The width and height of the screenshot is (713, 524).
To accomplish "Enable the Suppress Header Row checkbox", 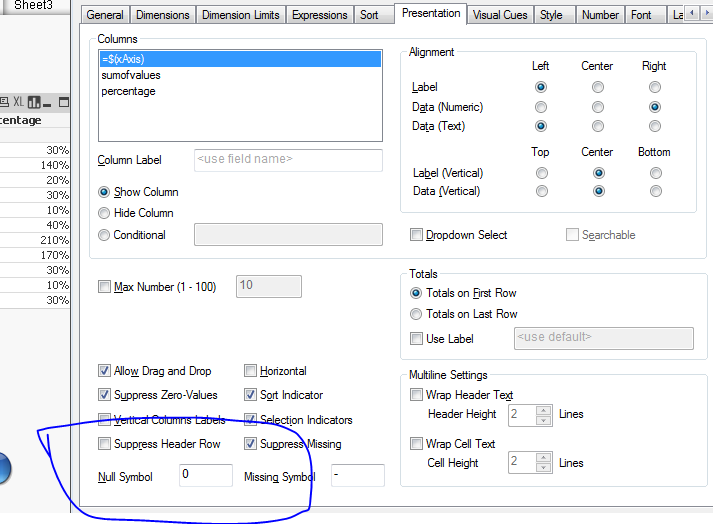I will pyautogui.click(x=105, y=444).
